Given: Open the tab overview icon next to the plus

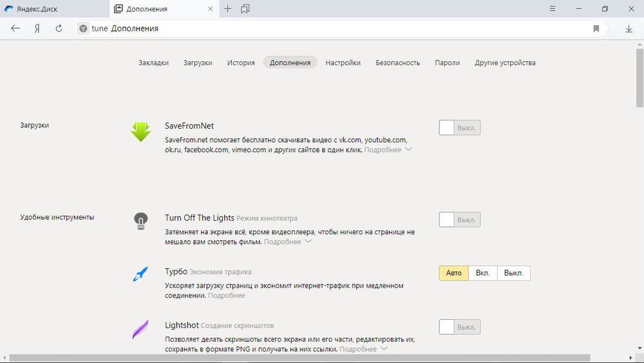Looking at the screenshot, I should [245, 8].
